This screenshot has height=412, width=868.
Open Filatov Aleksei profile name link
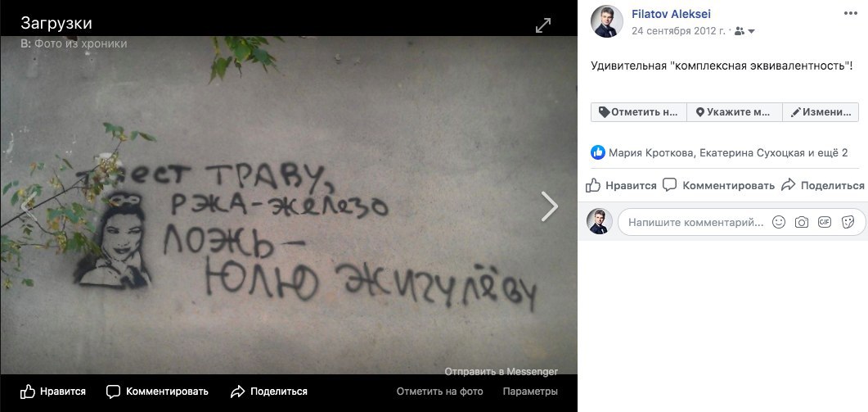671,15
